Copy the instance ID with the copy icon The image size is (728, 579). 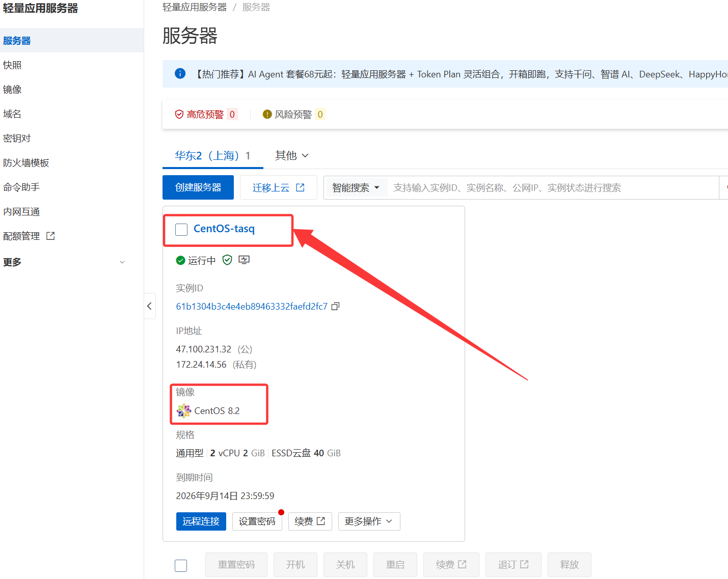point(335,306)
